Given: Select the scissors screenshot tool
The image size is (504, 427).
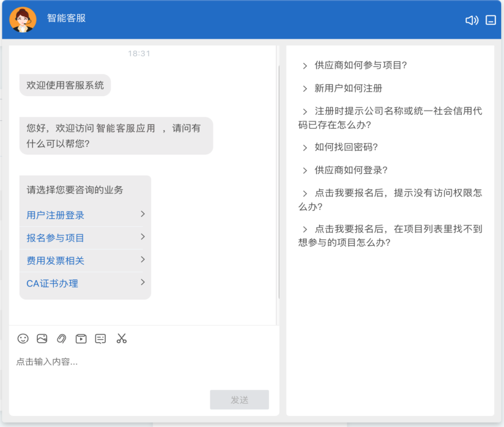Looking at the screenshot, I should [x=121, y=338].
